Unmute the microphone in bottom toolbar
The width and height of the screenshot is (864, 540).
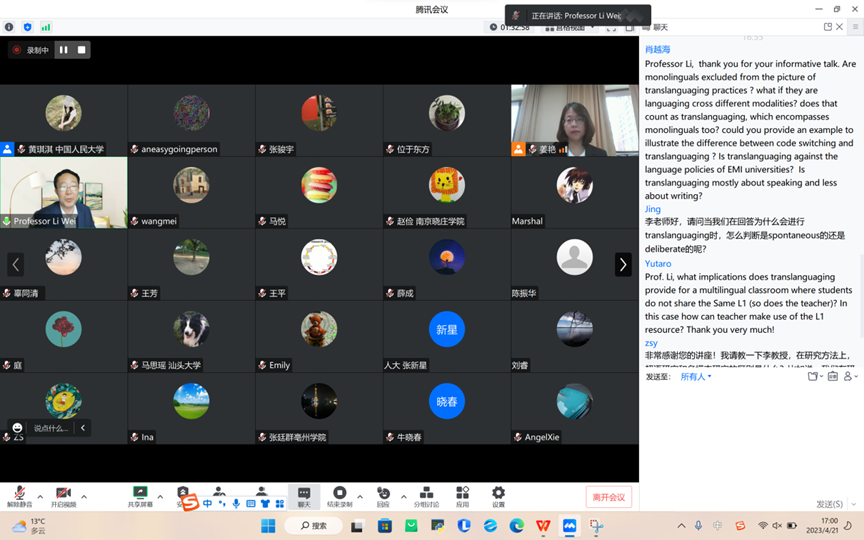pyautogui.click(x=19, y=496)
